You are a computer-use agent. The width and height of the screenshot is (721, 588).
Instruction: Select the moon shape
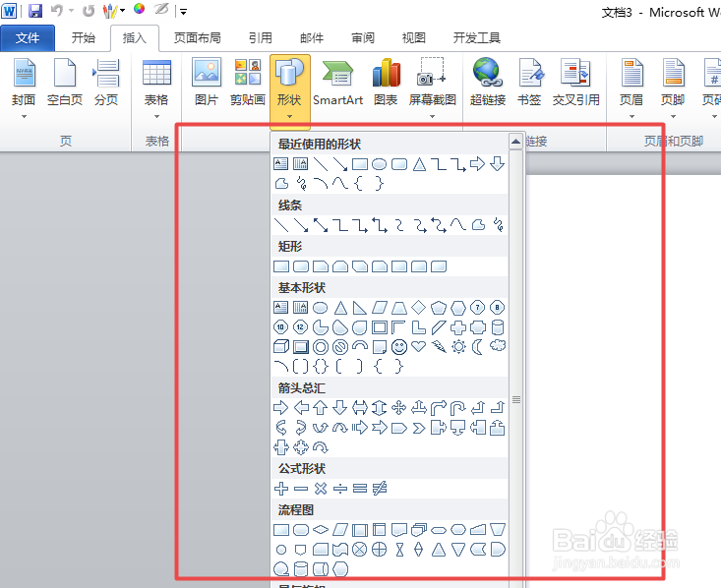(x=478, y=347)
